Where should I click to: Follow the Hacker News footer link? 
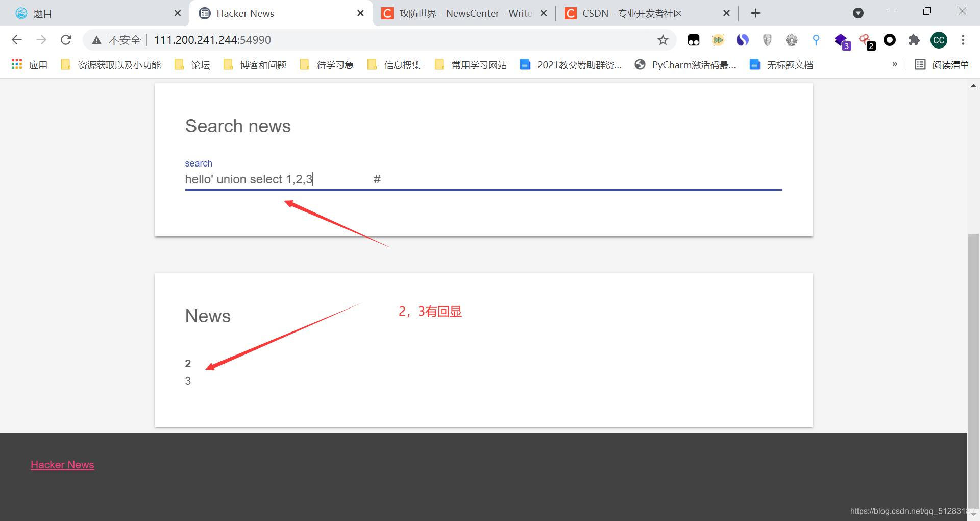62,465
